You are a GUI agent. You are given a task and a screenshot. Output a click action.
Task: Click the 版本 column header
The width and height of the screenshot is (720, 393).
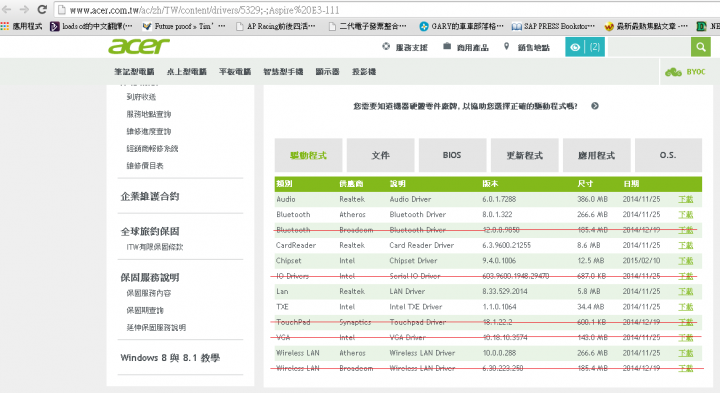coord(490,184)
